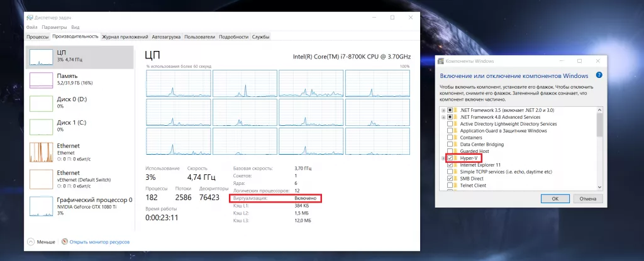Check the Data Center Bridging checkbox
This screenshot has height=261, width=644.
click(x=450, y=144)
